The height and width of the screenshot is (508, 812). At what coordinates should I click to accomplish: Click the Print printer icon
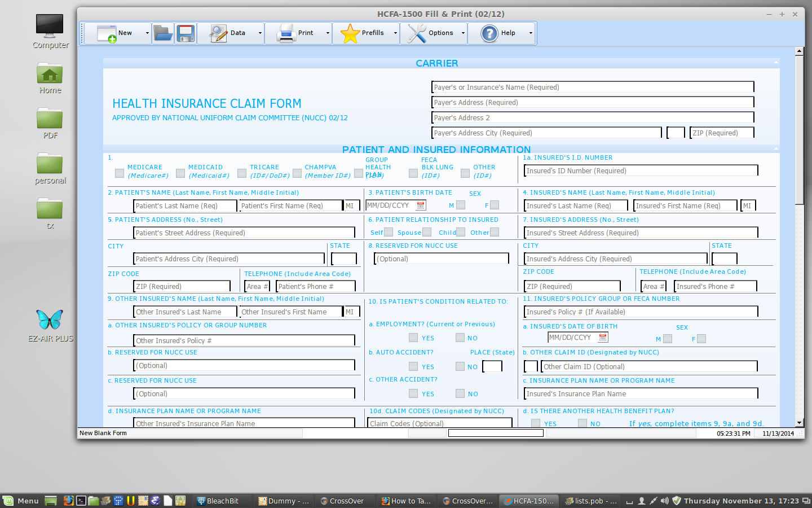coord(286,33)
